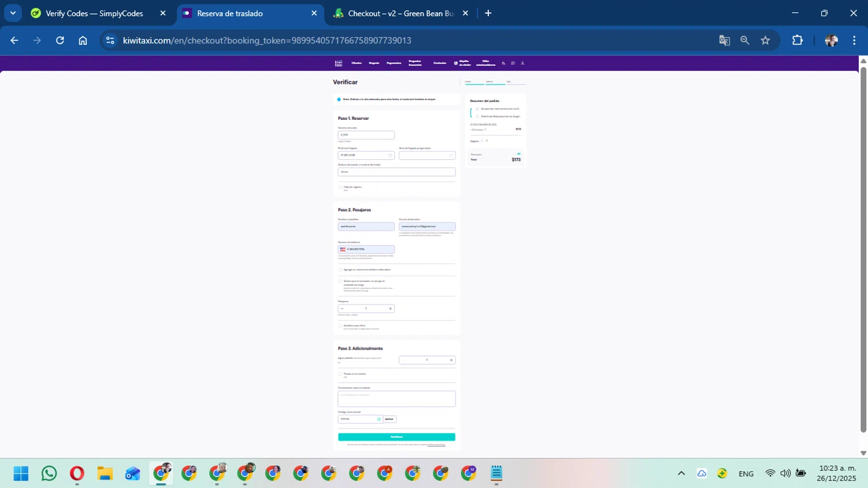The image size is (868, 488).
Task: Click email address input field
Action: (x=427, y=226)
